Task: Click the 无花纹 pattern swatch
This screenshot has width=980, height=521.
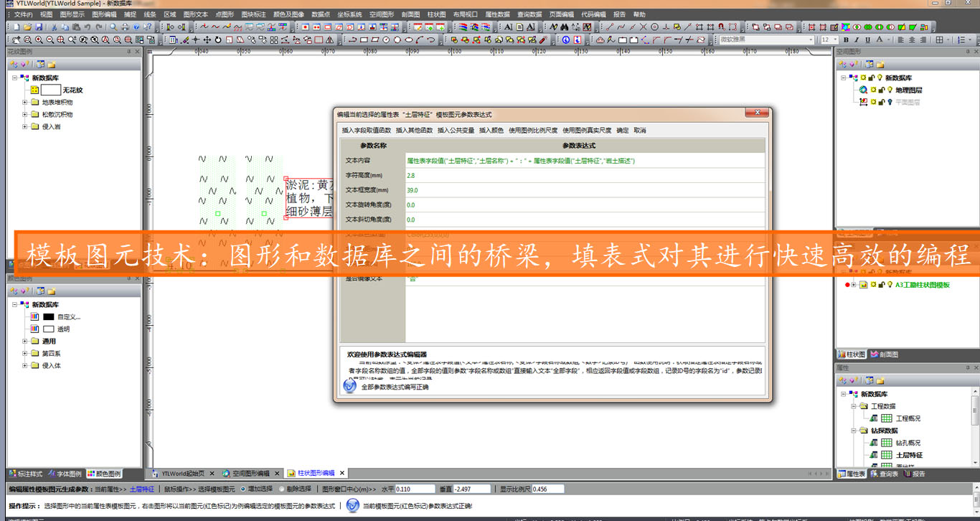Action: (x=51, y=90)
